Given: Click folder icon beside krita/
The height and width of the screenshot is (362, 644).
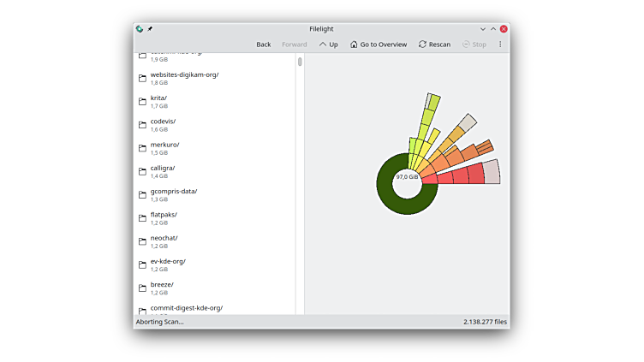Looking at the screenshot, I should tap(143, 102).
